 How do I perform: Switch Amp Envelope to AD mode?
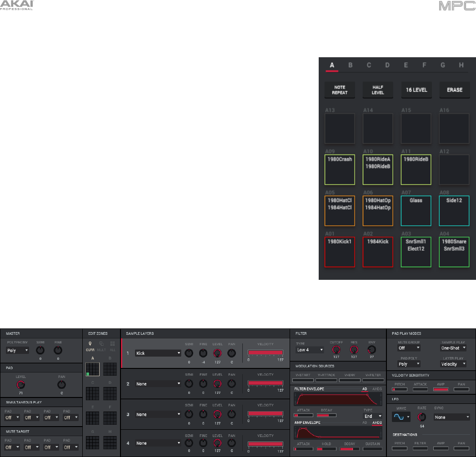pyautogui.click(x=365, y=422)
